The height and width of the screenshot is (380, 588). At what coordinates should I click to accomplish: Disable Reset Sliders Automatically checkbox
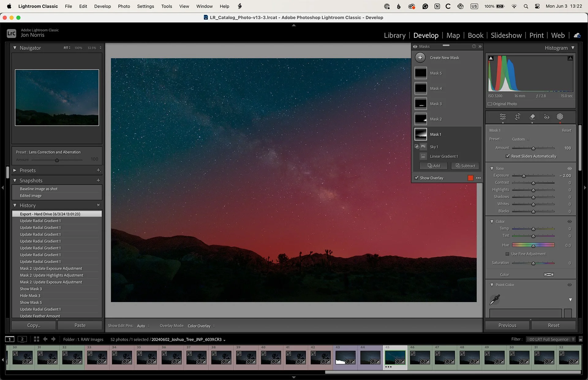click(x=508, y=156)
